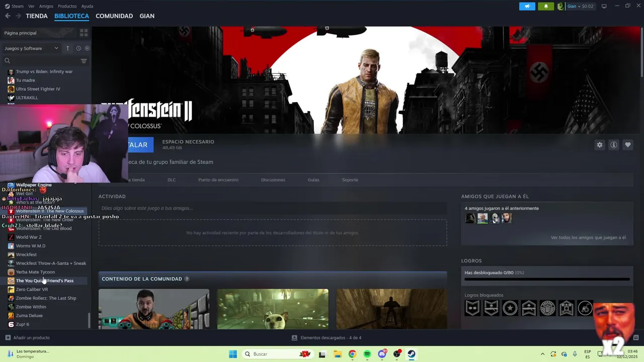View all friends who play this game
The height and width of the screenshot is (362, 644).
coord(588,237)
